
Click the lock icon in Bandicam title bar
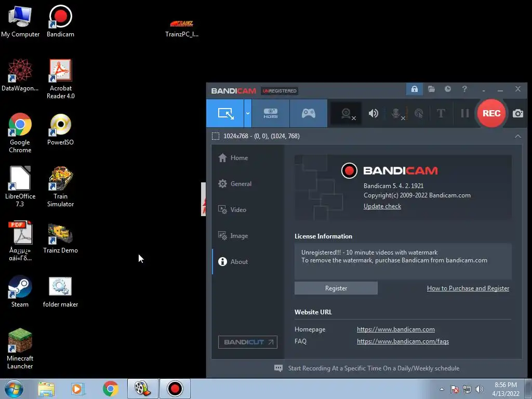coord(414,89)
